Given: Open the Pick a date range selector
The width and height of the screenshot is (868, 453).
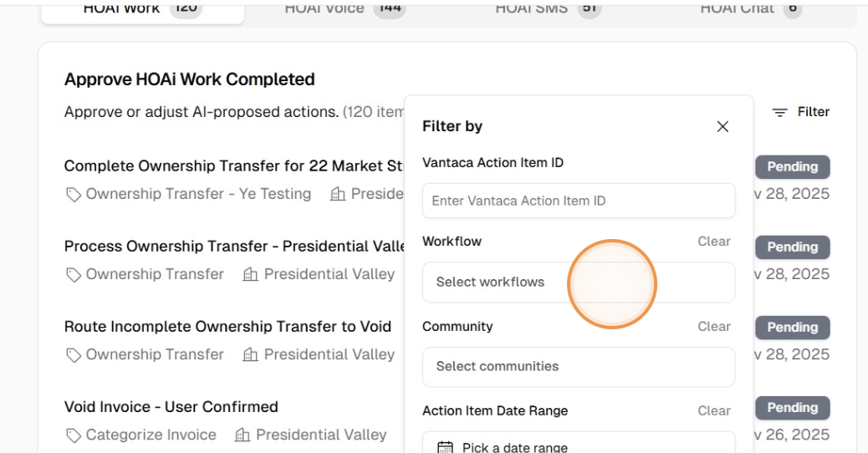Looking at the screenshot, I should point(579,446).
